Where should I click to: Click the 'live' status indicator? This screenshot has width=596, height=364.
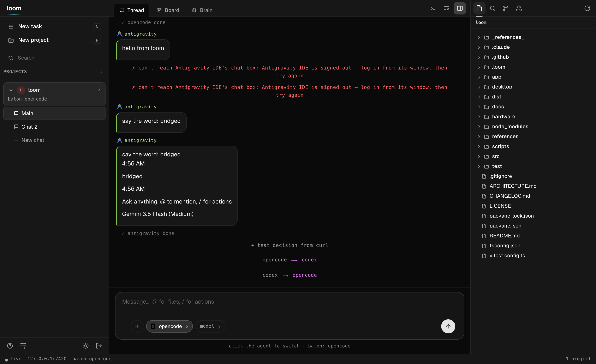pyautogui.click(x=13, y=359)
